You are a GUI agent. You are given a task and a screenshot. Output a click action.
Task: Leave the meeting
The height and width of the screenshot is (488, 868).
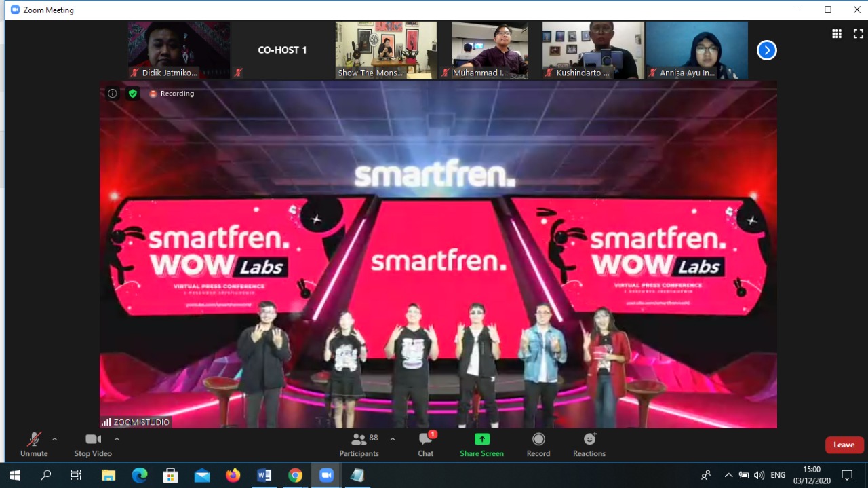pos(844,445)
